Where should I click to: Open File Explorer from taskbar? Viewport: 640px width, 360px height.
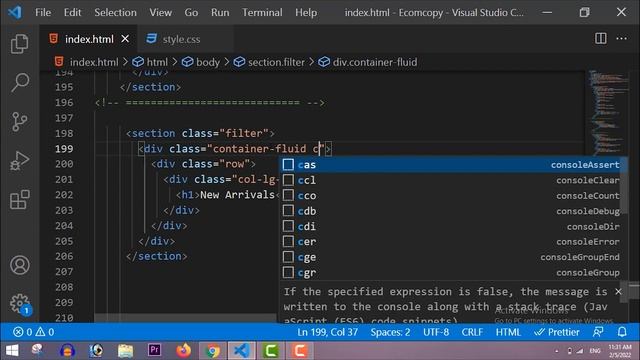pyautogui.click(x=125, y=350)
